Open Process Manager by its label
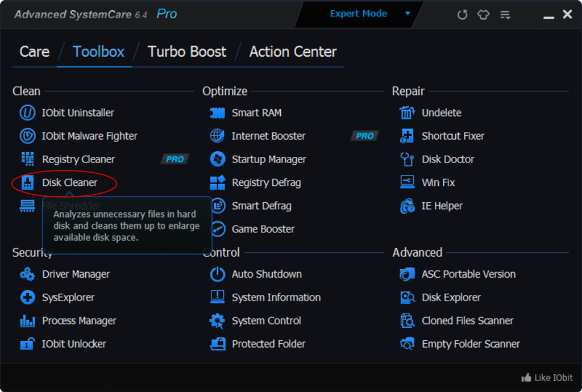 coord(79,321)
